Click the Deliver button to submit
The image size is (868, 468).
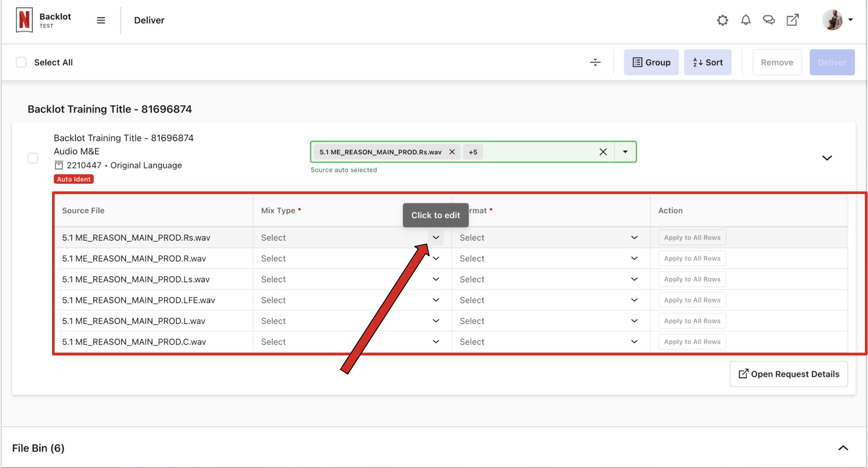point(832,61)
